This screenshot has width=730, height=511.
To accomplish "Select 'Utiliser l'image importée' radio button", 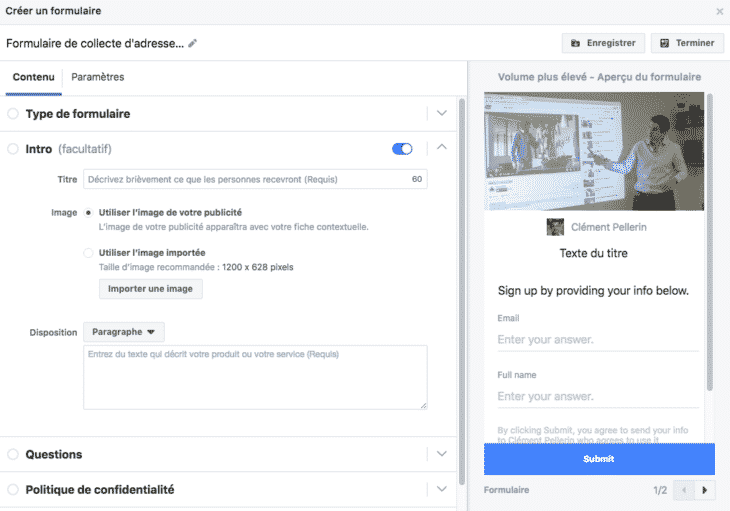I will click(x=89, y=253).
